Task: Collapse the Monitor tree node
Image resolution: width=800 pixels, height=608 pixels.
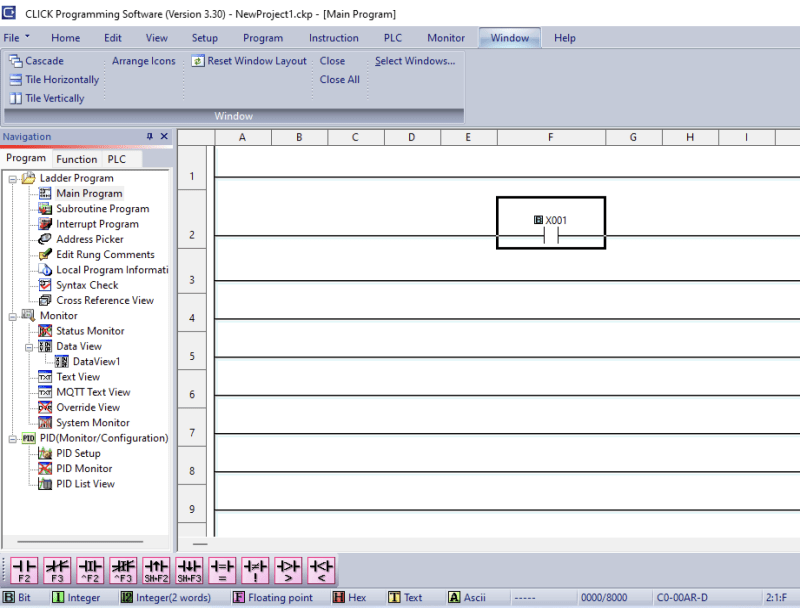Action: [13, 317]
